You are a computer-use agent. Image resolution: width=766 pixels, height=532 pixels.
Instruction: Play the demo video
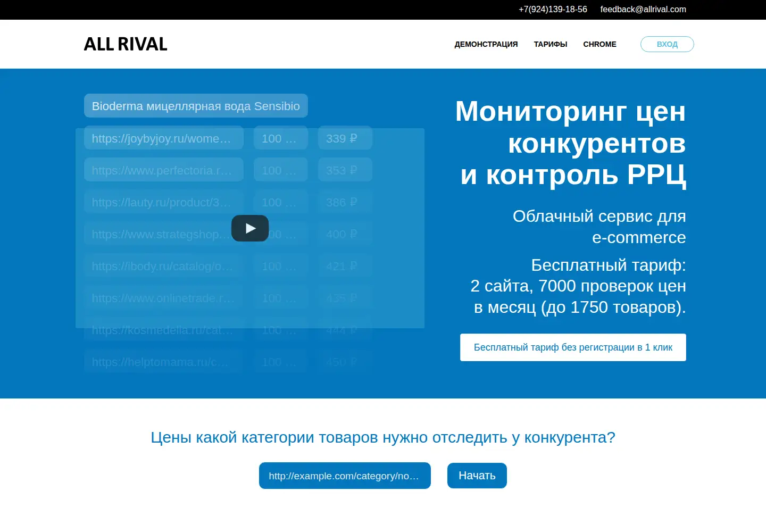click(x=250, y=228)
